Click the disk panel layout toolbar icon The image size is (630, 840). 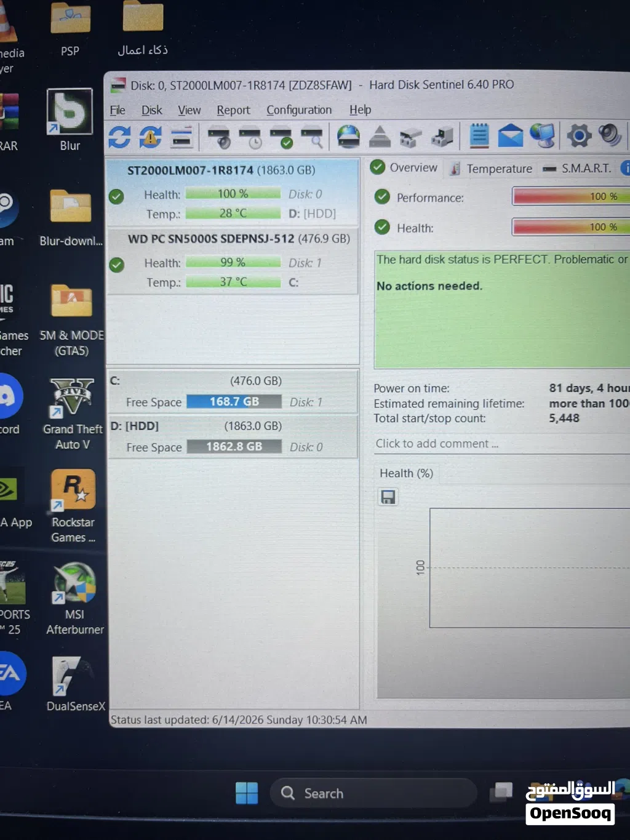pos(181,137)
